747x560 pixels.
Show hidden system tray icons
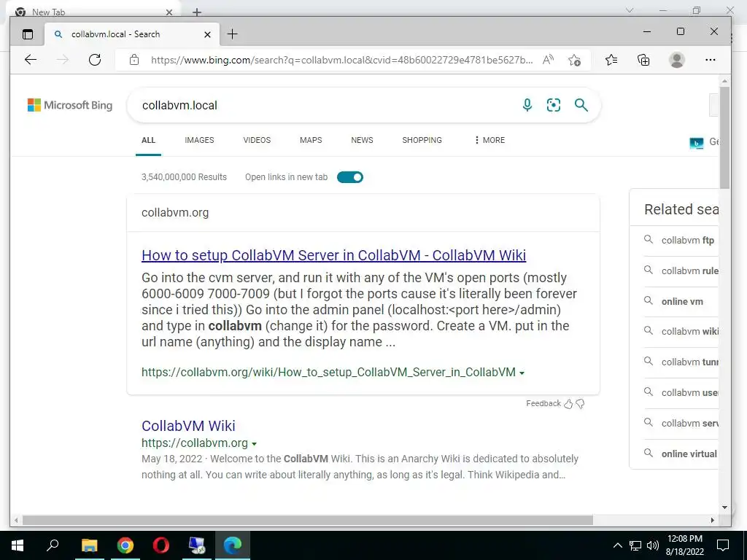click(x=617, y=545)
